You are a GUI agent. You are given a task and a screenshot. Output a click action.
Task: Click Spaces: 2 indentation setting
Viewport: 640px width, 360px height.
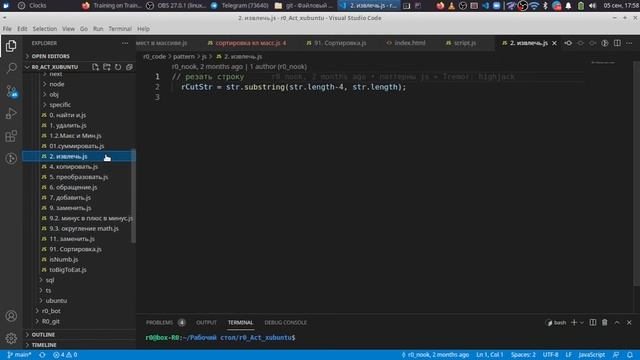(x=523, y=355)
